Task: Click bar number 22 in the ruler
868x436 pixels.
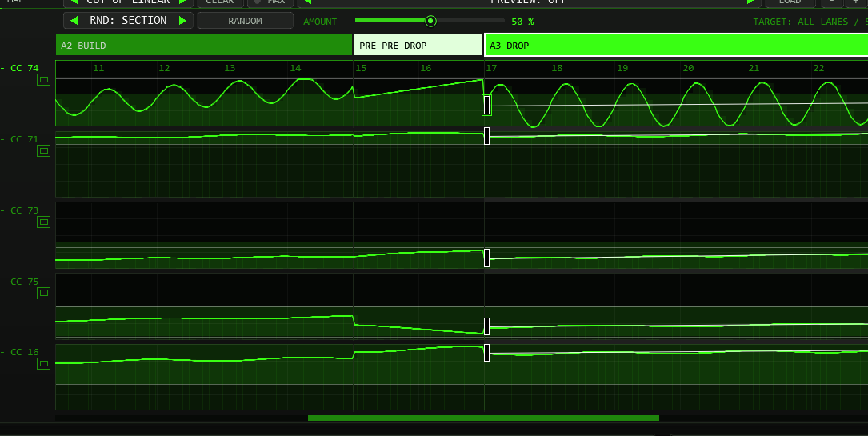Action: tap(818, 68)
